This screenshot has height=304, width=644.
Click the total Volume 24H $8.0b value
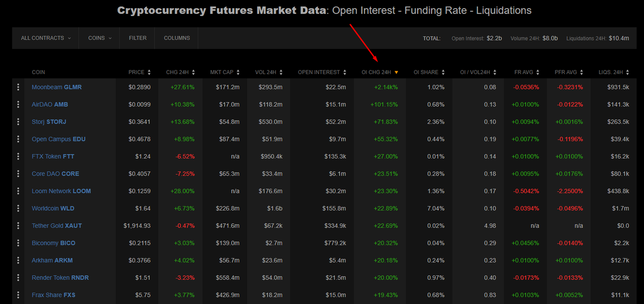(x=550, y=38)
